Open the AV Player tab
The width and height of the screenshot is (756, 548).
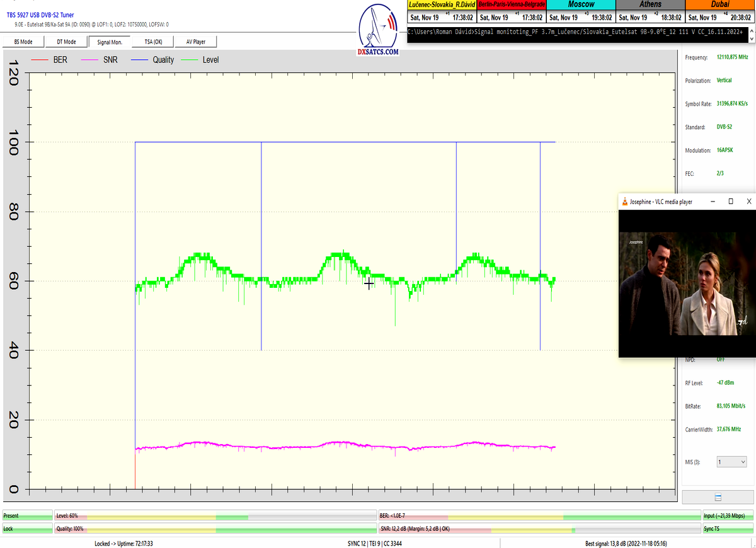195,42
